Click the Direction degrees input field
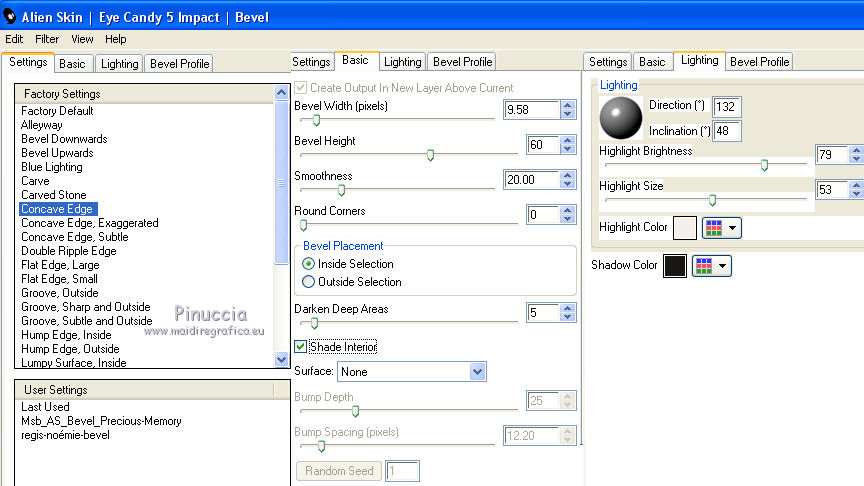Viewport: 864px width, 486px height. [726, 106]
